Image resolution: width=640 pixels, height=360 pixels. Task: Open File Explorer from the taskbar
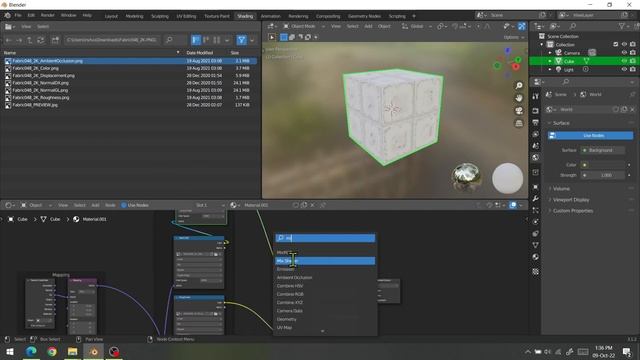(73, 351)
